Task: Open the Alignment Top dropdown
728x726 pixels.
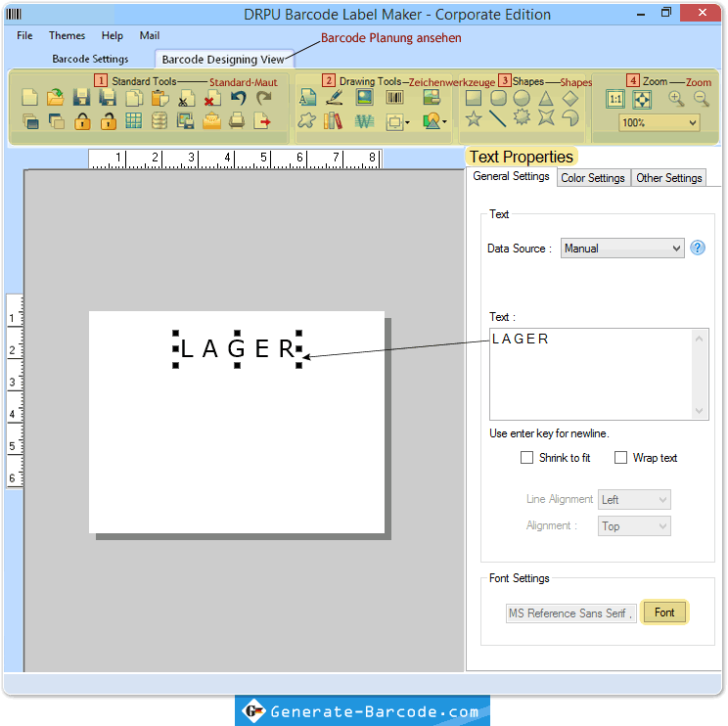Action: coord(634,526)
